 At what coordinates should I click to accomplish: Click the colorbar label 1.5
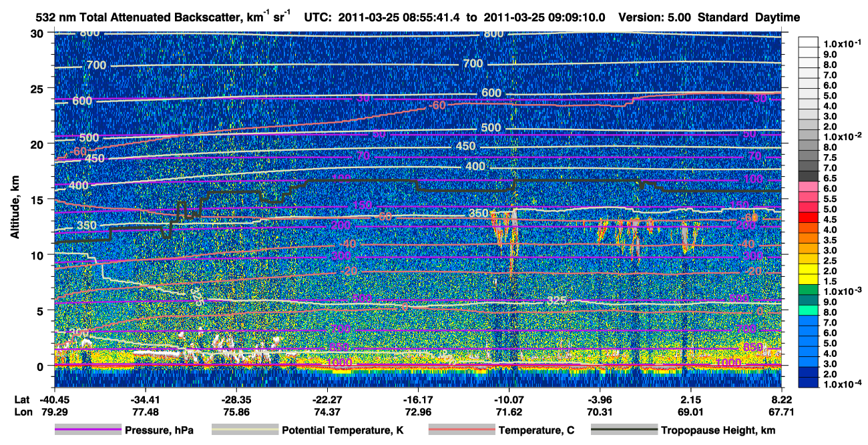coord(829,282)
